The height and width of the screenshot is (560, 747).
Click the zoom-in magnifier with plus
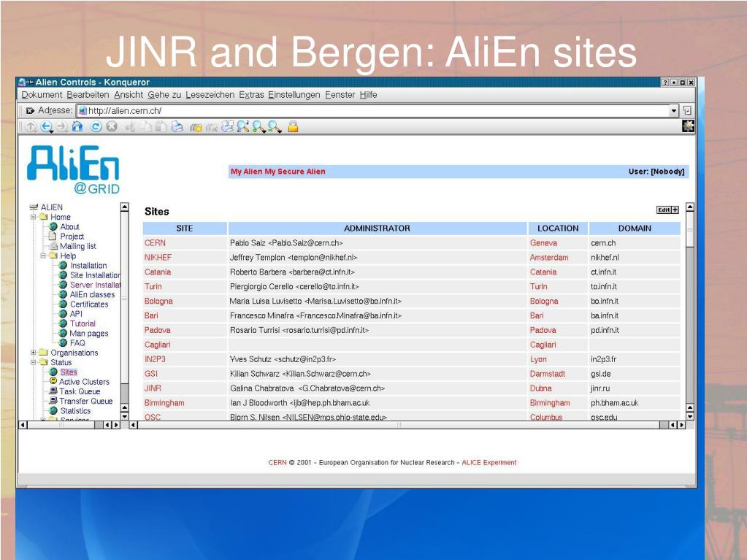pyautogui.click(x=258, y=126)
